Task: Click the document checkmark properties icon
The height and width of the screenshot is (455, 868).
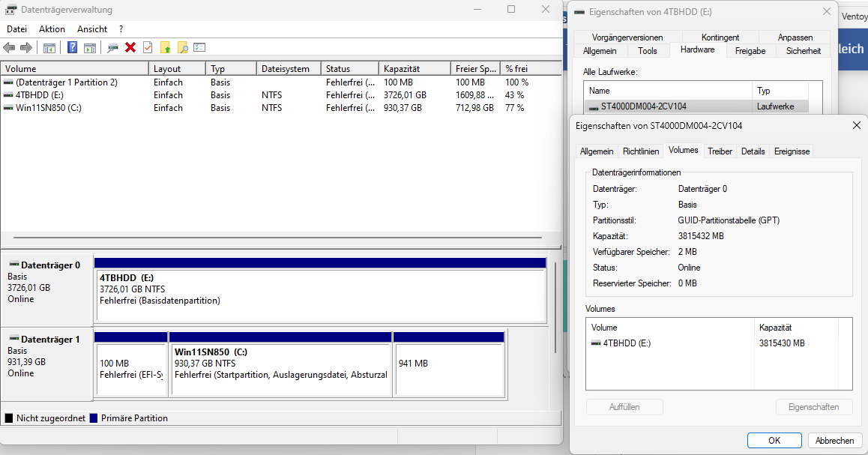Action: pos(148,48)
